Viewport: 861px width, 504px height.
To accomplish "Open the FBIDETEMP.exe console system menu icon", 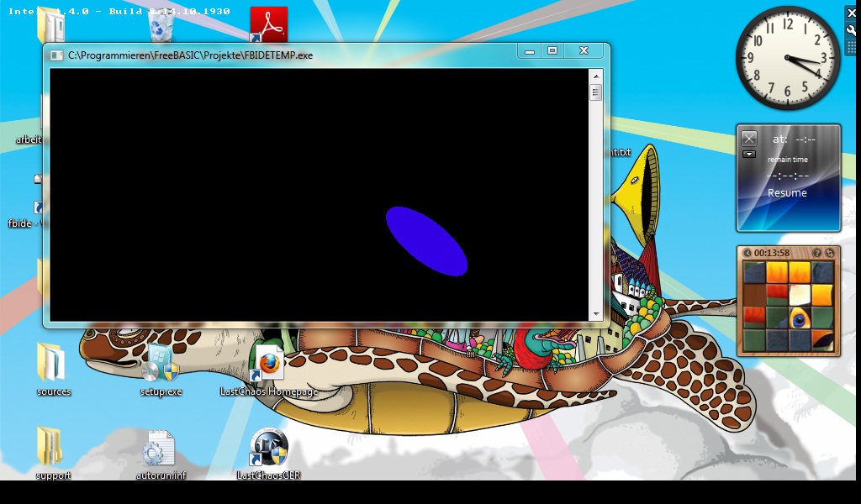I will point(56,55).
